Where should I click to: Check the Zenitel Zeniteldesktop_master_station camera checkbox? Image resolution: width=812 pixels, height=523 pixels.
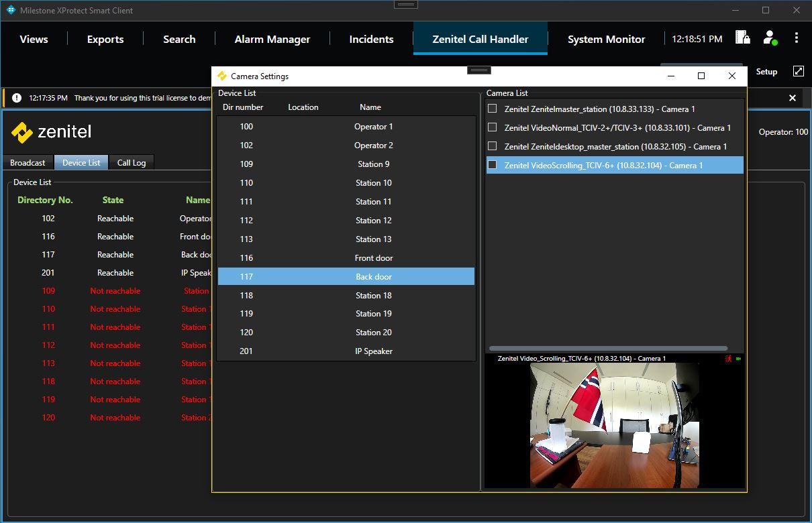click(493, 146)
